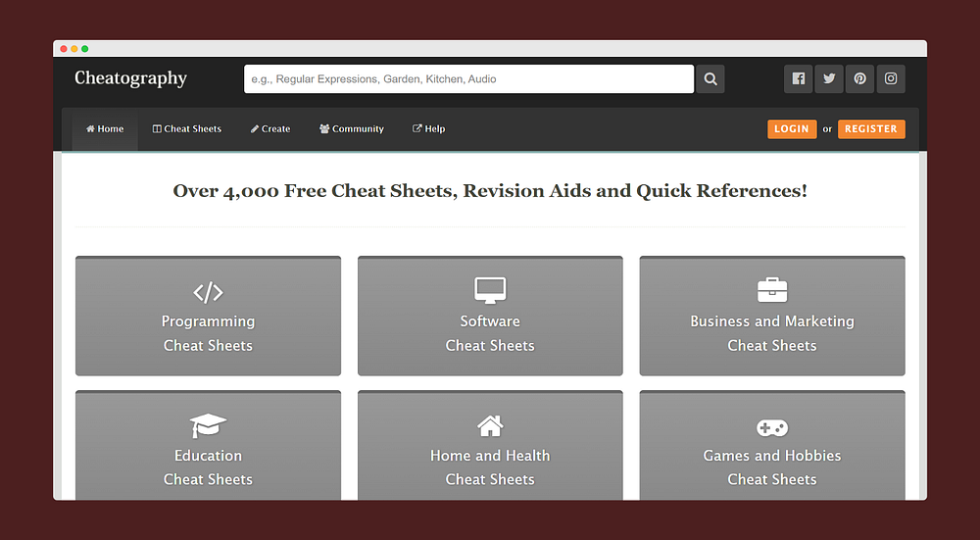Click the Pinterest icon in the header

[859, 79]
